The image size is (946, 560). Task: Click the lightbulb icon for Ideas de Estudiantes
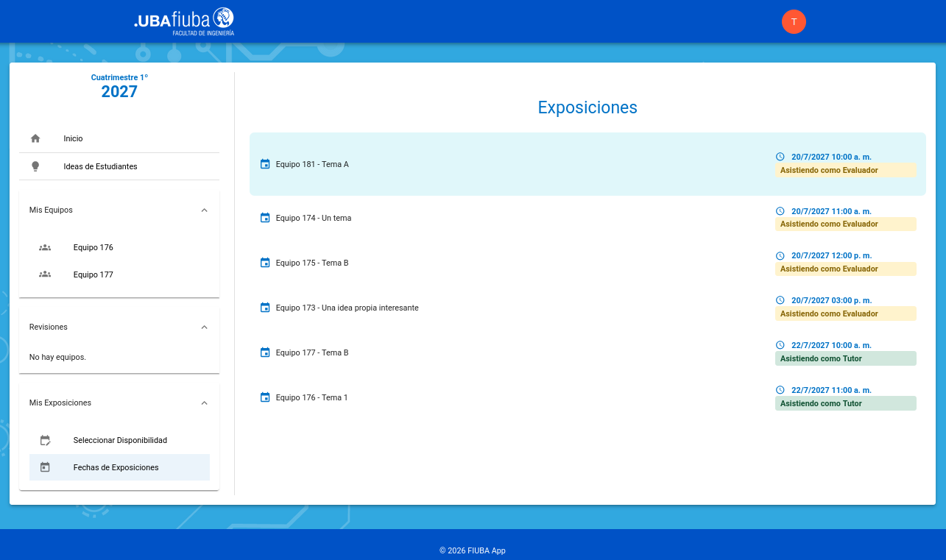click(x=35, y=166)
